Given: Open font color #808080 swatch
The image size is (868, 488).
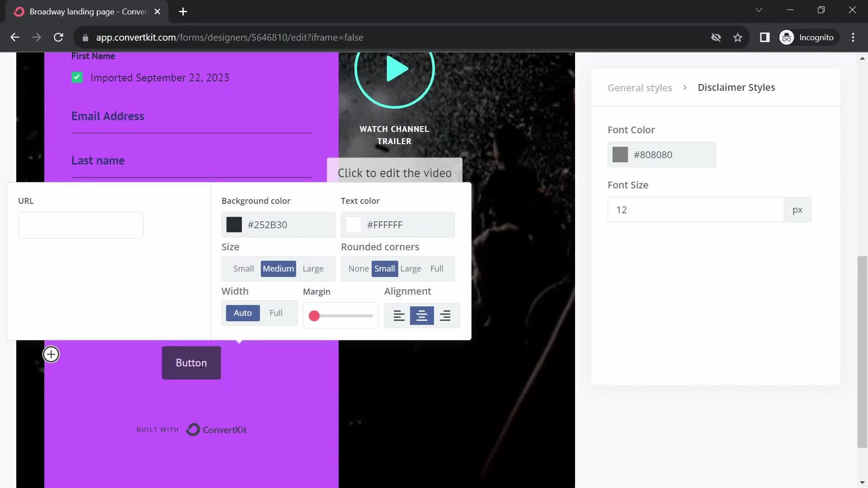Looking at the screenshot, I should [x=620, y=155].
